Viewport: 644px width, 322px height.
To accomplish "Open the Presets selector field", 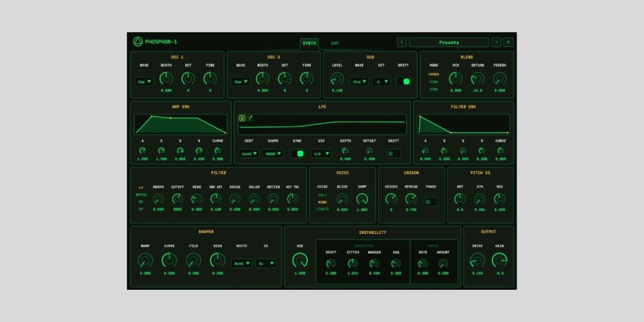I will point(449,42).
